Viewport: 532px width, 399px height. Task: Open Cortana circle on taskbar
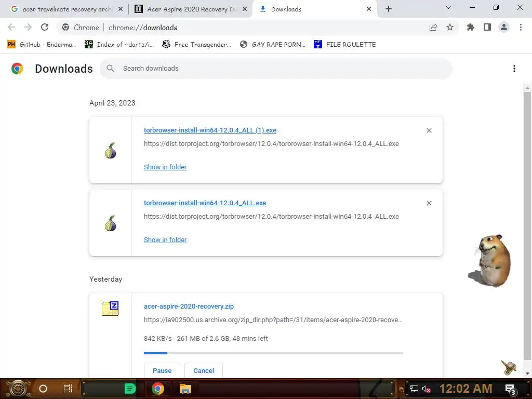point(43,389)
